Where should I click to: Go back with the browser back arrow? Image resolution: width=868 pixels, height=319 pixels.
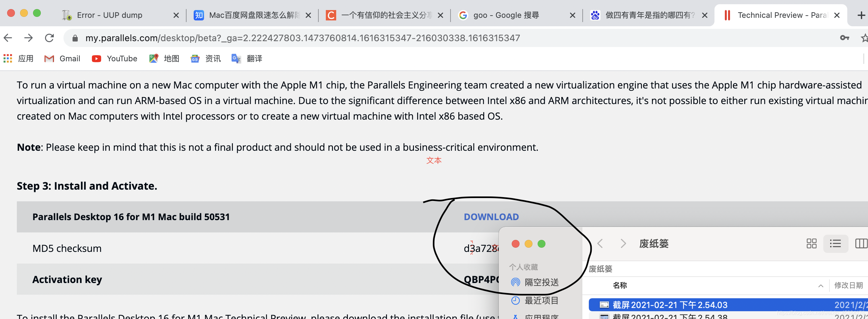coord(8,38)
